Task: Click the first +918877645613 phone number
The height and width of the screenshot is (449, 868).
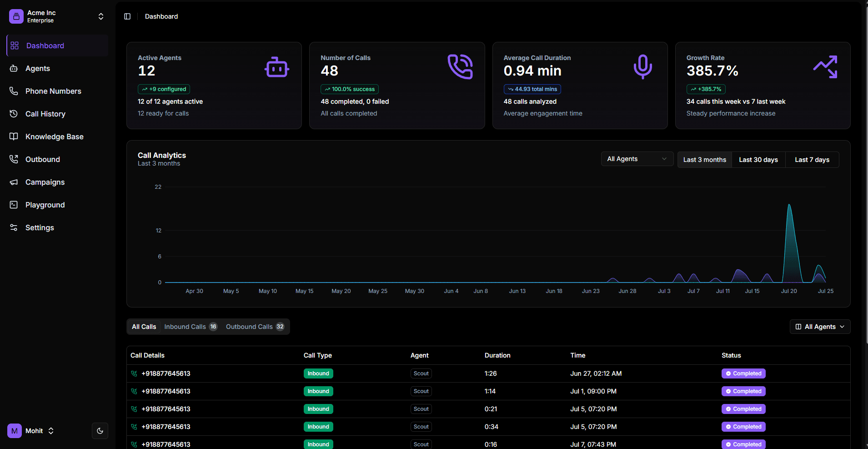Action: [166, 373]
